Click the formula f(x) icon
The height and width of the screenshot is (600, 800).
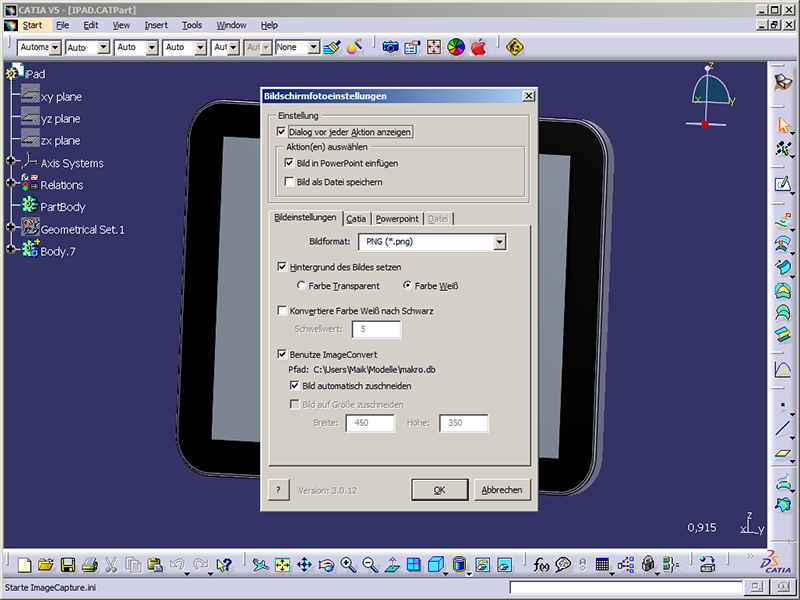[x=541, y=564]
